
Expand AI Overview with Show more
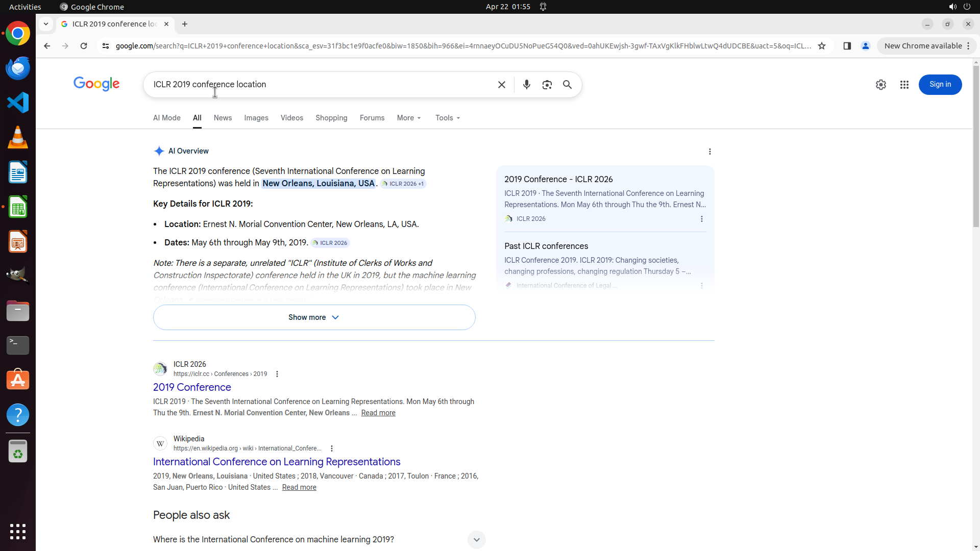click(x=314, y=317)
